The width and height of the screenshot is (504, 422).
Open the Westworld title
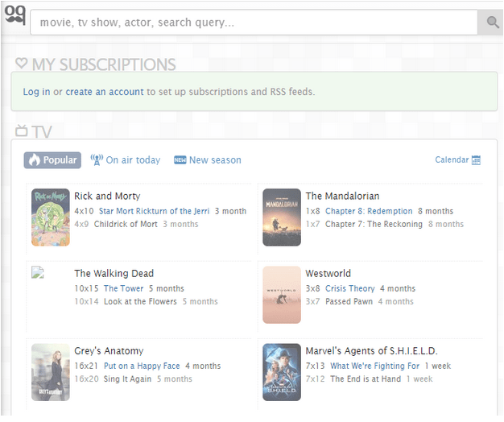[x=328, y=274]
